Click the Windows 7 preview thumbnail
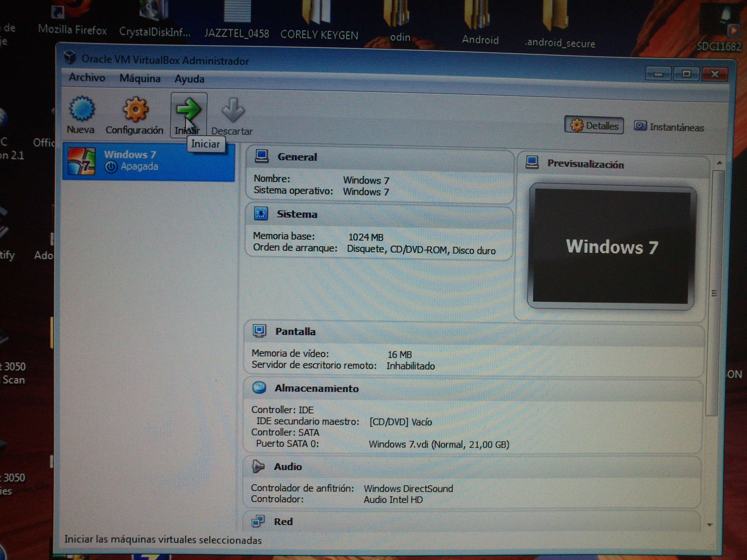 pyautogui.click(x=611, y=246)
